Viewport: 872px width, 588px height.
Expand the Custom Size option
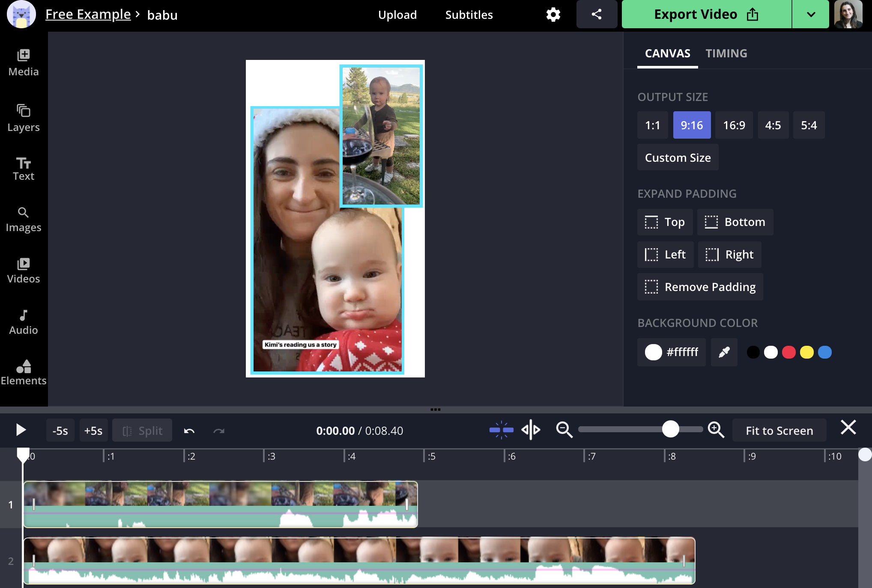(678, 157)
